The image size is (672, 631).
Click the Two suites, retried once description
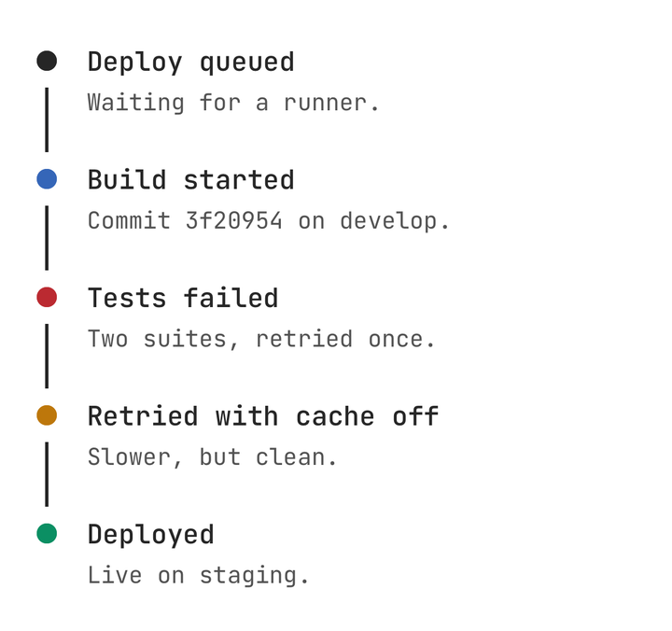click(x=261, y=339)
